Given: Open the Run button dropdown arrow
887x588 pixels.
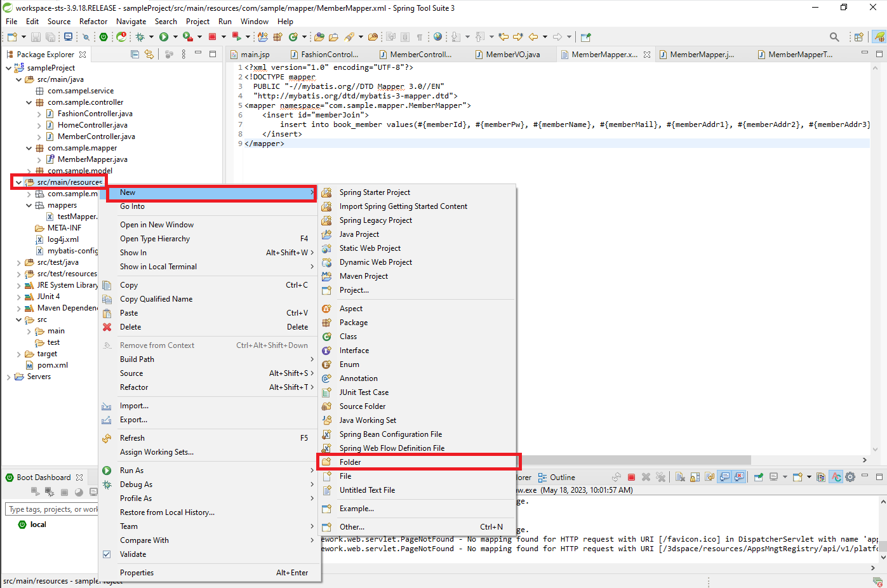Looking at the screenshot, I should click(175, 37).
